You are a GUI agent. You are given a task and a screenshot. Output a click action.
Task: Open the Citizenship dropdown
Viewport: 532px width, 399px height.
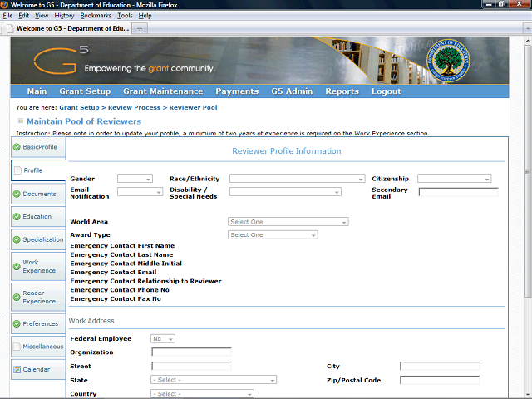455,179
